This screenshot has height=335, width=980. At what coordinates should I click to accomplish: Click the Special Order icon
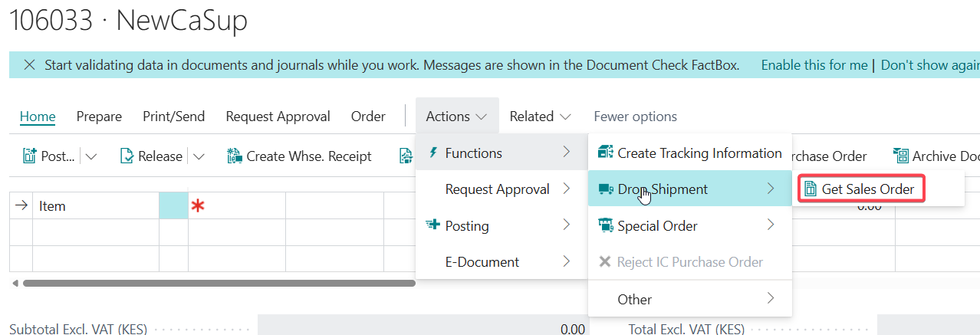[x=605, y=226]
